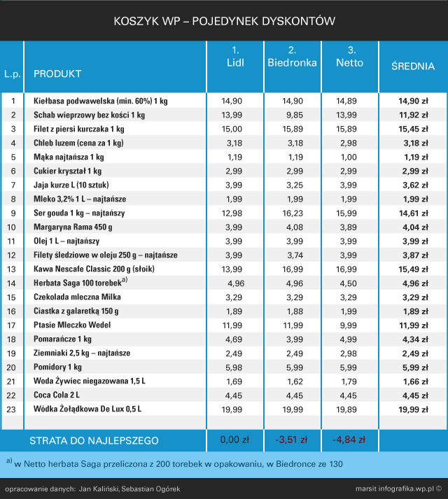Screen dimensions: 448x499
Task: Select average '4,34 zł' for Pomarańcze
Action: [x=416, y=339]
